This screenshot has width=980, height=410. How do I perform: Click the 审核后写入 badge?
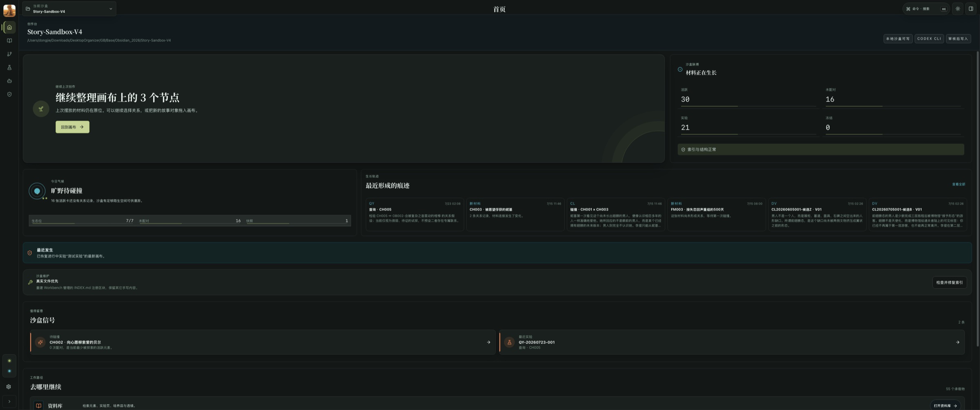click(x=958, y=39)
